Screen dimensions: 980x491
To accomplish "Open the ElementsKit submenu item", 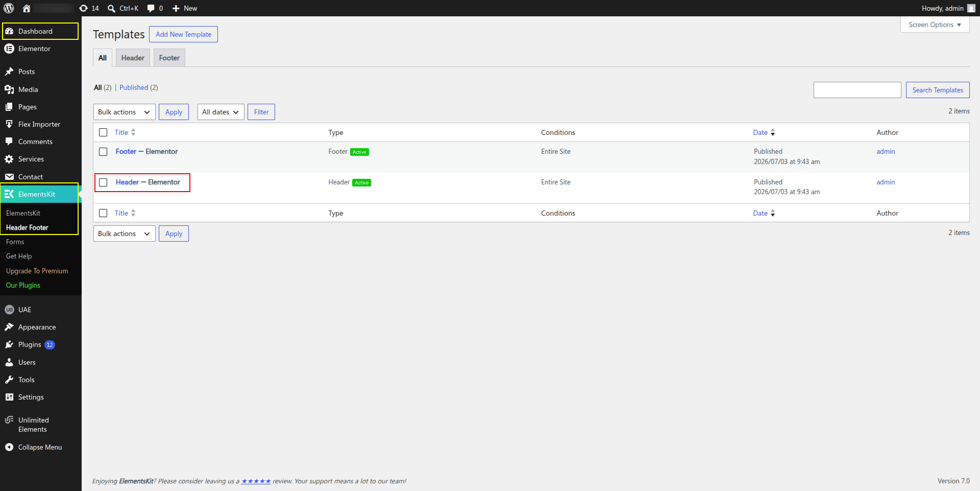I will pyautogui.click(x=23, y=213).
